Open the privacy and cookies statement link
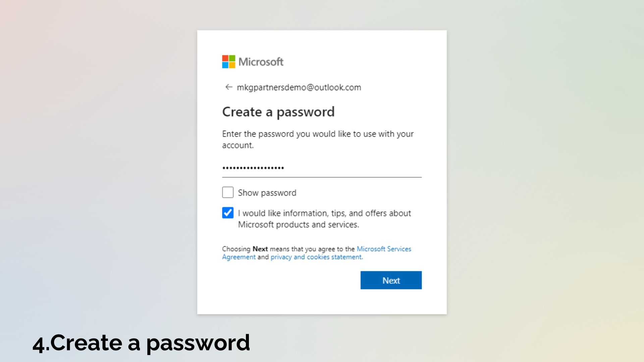This screenshot has width=644, height=362. (317, 257)
